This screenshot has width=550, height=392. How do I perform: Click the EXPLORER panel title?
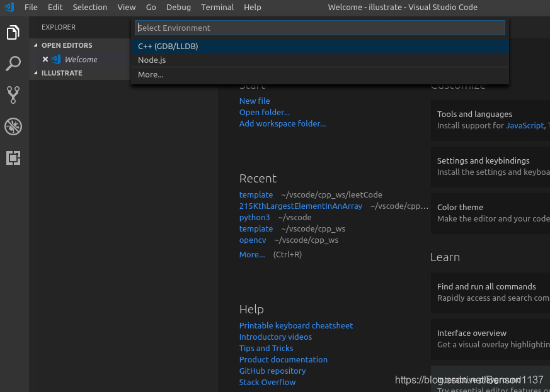[59, 27]
